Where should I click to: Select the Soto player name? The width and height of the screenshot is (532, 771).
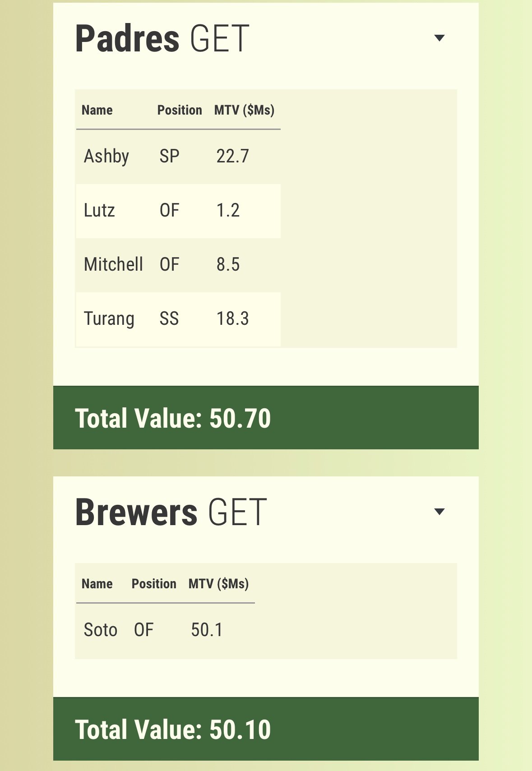tap(100, 630)
